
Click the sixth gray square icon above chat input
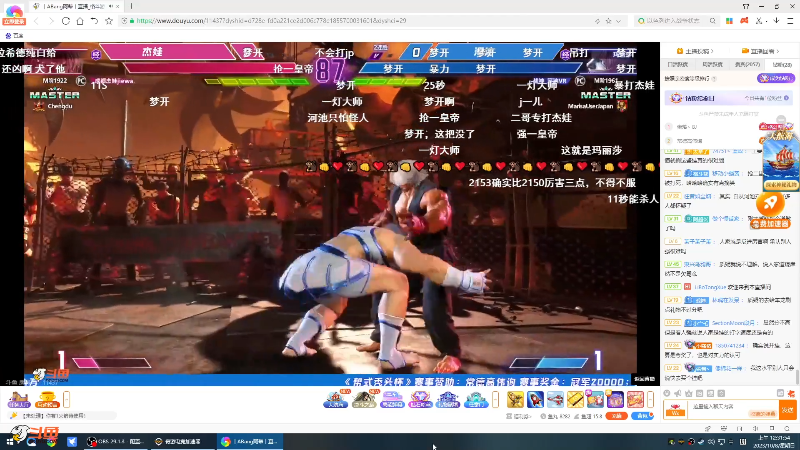(x=721, y=393)
